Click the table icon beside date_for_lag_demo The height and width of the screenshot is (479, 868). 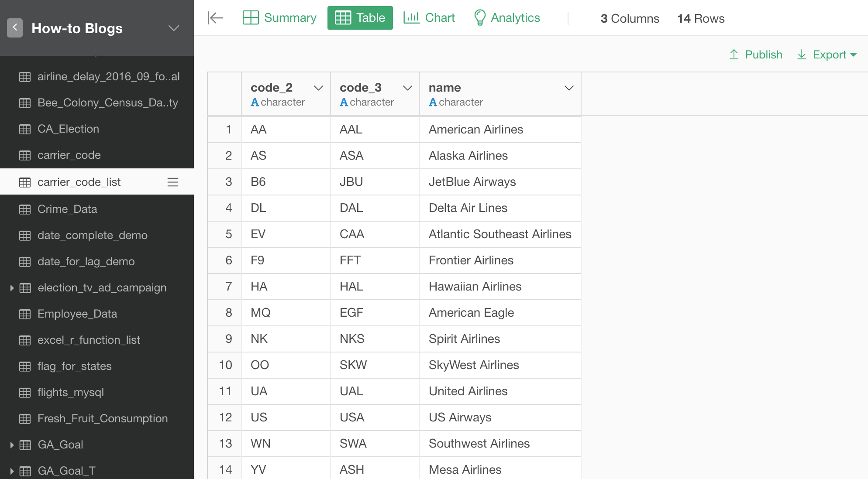point(25,262)
